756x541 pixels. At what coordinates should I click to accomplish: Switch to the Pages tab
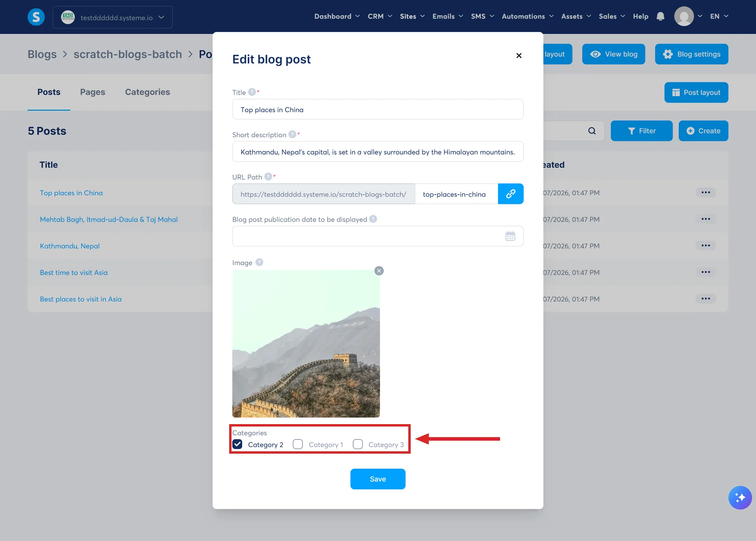(93, 92)
